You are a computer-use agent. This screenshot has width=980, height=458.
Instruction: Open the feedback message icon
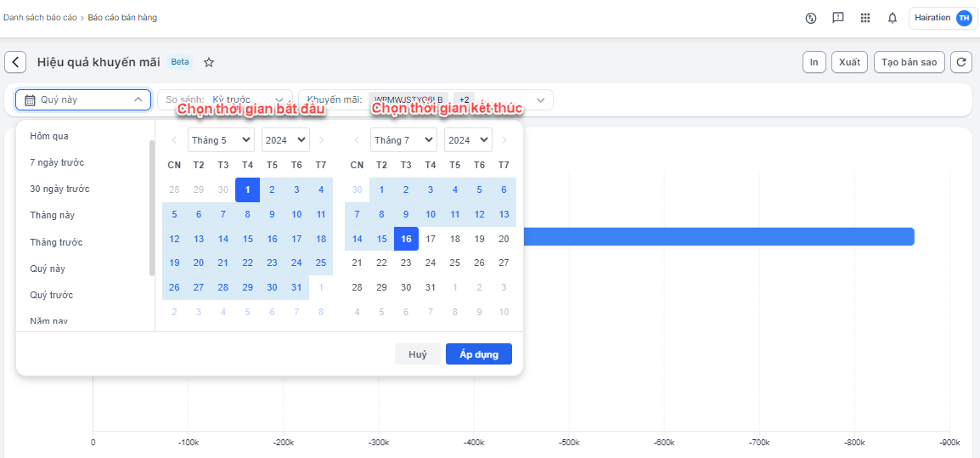pos(838,18)
